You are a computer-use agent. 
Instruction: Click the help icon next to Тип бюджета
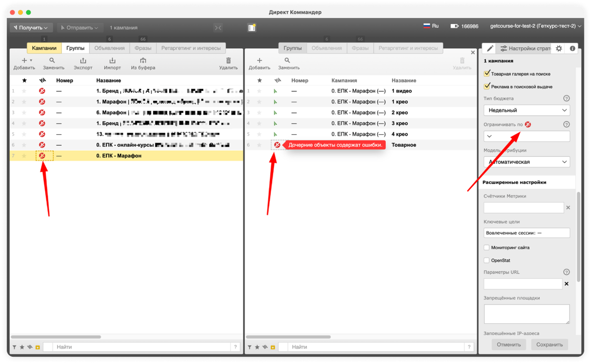566,99
